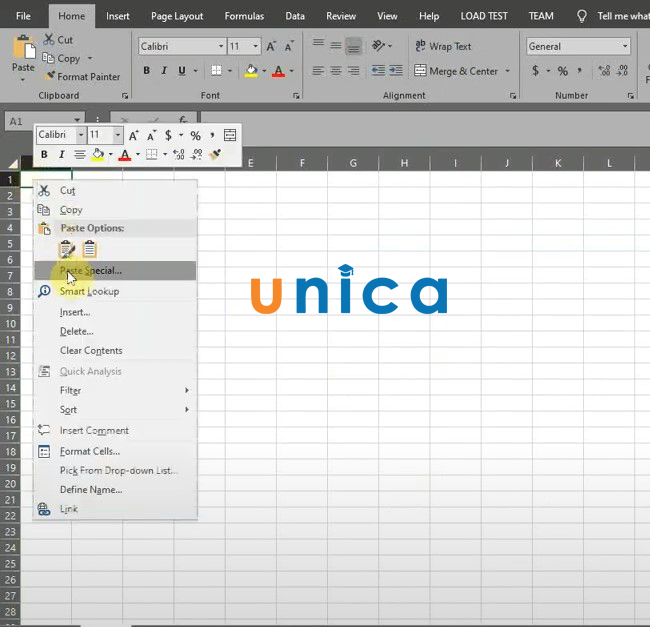Click the ribbon Cut scissors icon
The width and height of the screenshot is (650, 627).
pyautogui.click(x=49, y=39)
